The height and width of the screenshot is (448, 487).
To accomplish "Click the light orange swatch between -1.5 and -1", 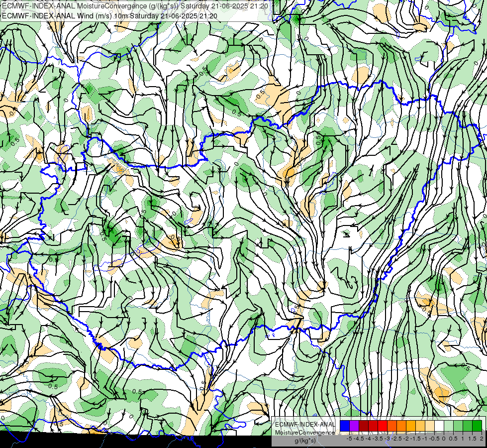I will (x=420, y=426).
